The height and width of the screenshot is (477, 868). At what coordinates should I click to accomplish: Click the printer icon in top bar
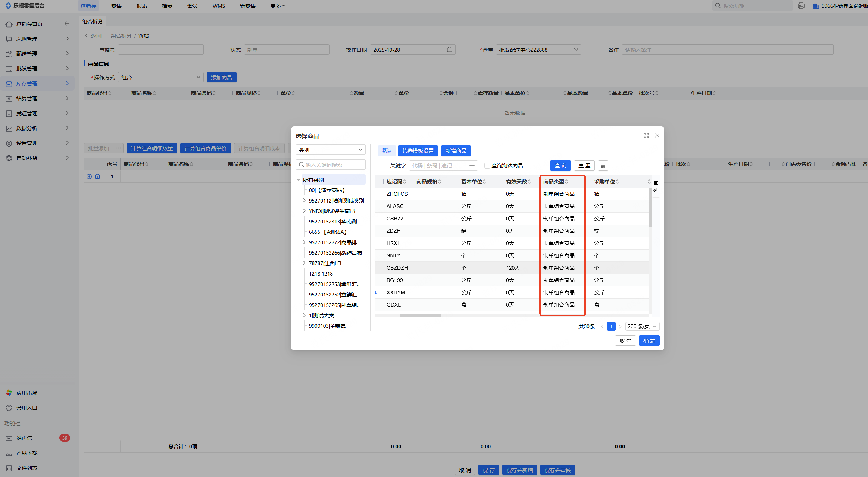pos(801,6)
